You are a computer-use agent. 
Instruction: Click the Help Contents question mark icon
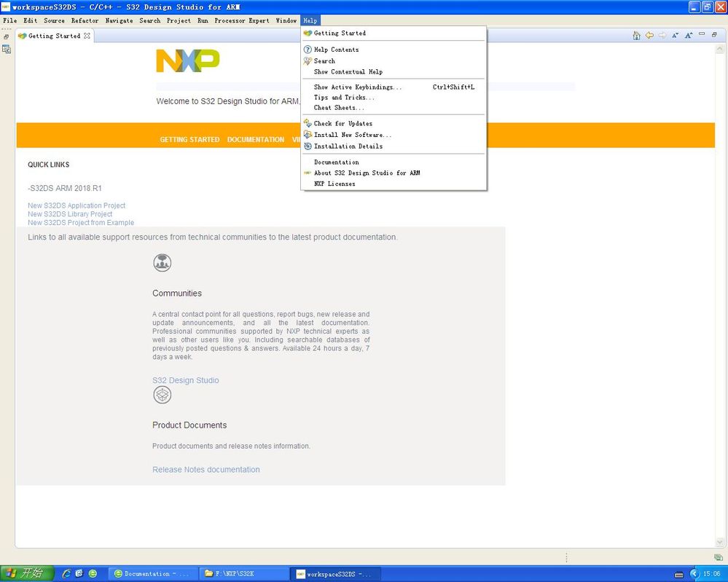[x=308, y=50]
